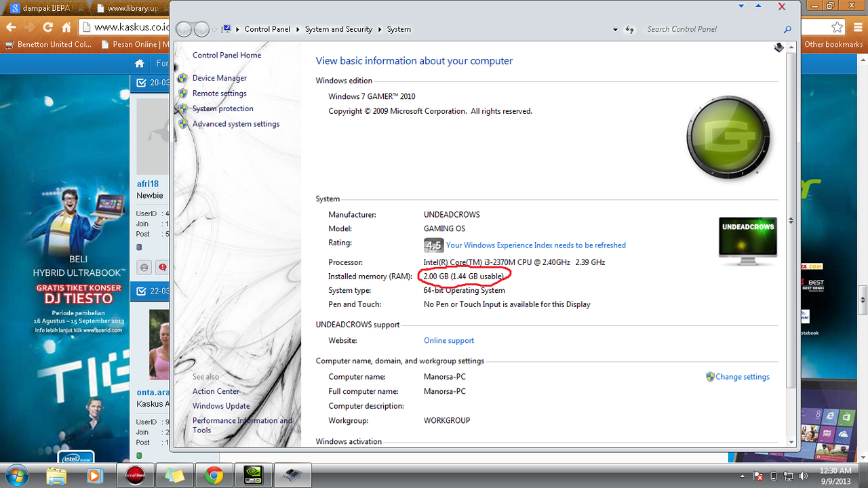868x488 pixels.
Task: Click the Kaskus home icon in Chrome page
Action: tap(140, 64)
